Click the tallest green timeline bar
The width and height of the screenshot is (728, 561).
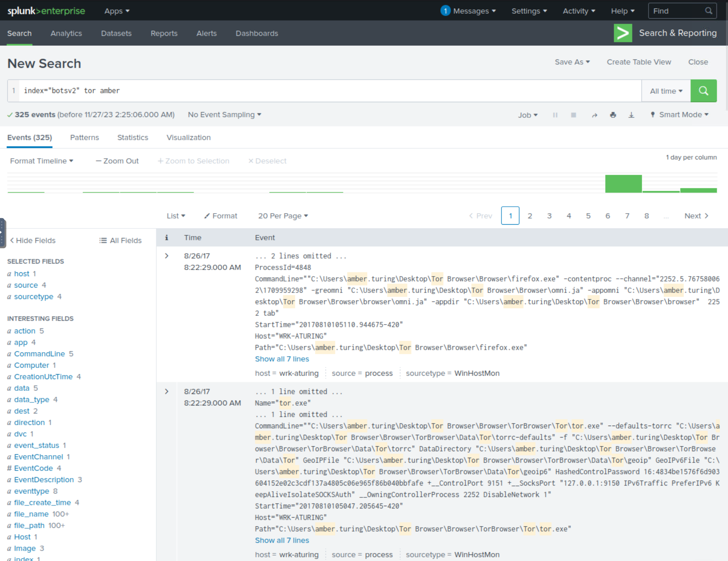[623, 184]
